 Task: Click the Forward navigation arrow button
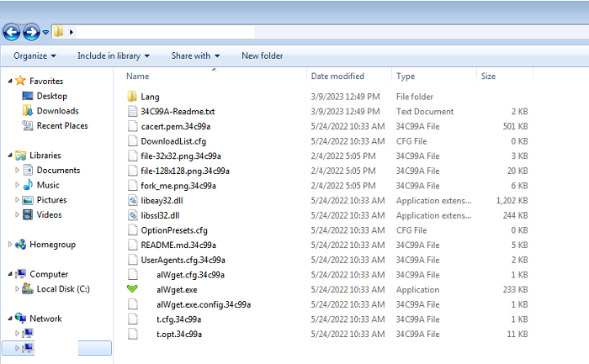[x=31, y=32]
